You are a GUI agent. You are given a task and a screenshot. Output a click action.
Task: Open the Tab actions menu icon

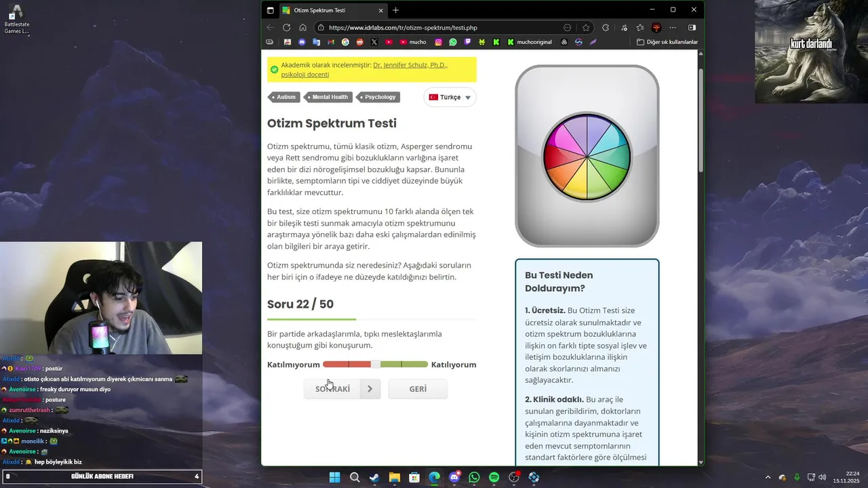point(270,10)
